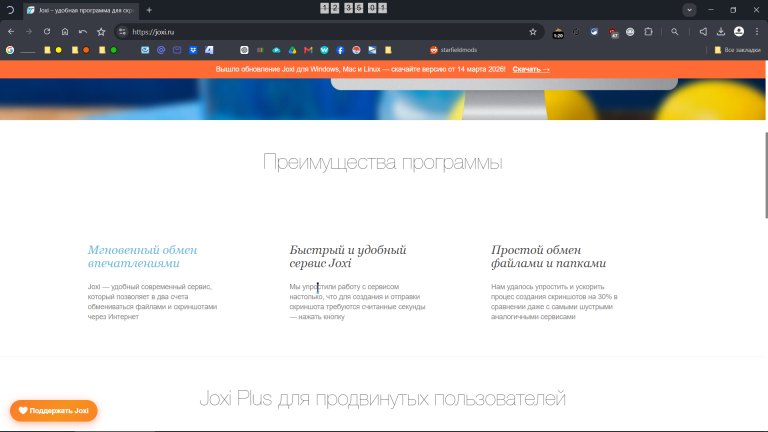Viewport: 768px width, 432px height.
Task: Click paragraph starting Мы упростили работу
Action: [x=357, y=302]
